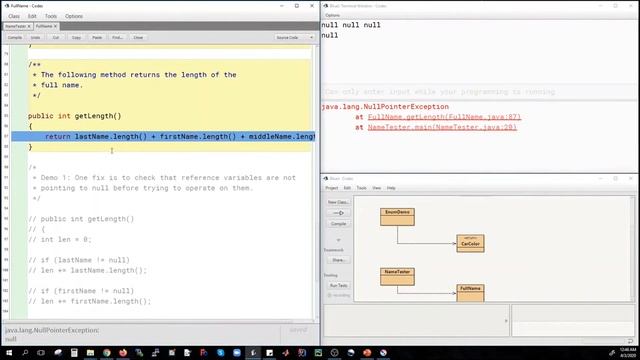Click the Paste toolbar button
640x360 pixels.
pyautogui.click(x=97, y=38)
